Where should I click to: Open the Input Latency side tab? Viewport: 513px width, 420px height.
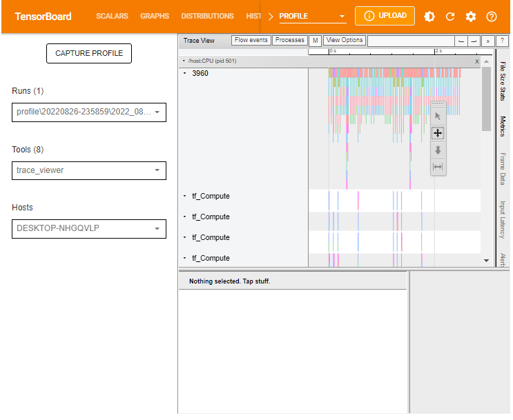503,219
